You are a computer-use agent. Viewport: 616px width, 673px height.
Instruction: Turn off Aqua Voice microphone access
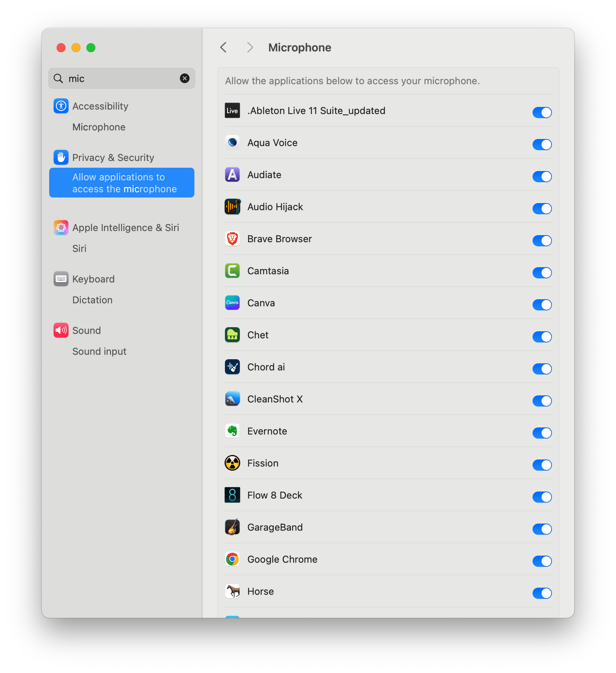[x=542, y=145]
